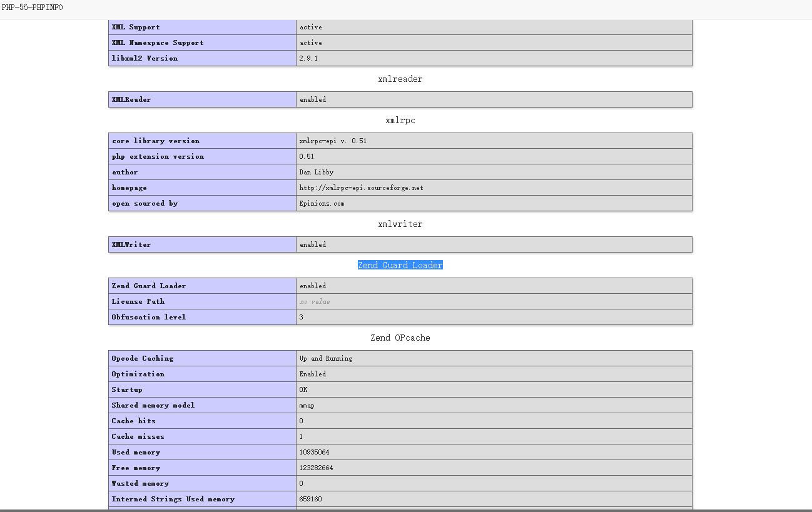Click the PHP-56-PHPINFO tab title

pos(32,8)
